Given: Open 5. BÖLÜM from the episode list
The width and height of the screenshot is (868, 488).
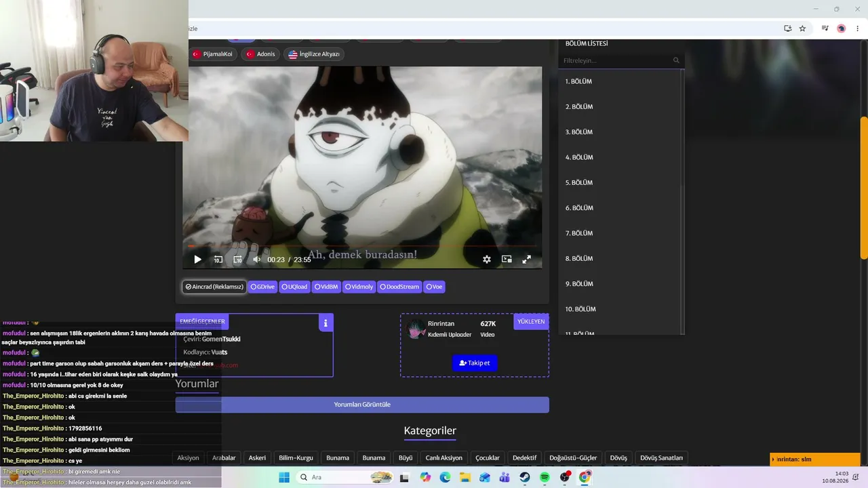Looking at the screenshot, I should tap(620, 182).
